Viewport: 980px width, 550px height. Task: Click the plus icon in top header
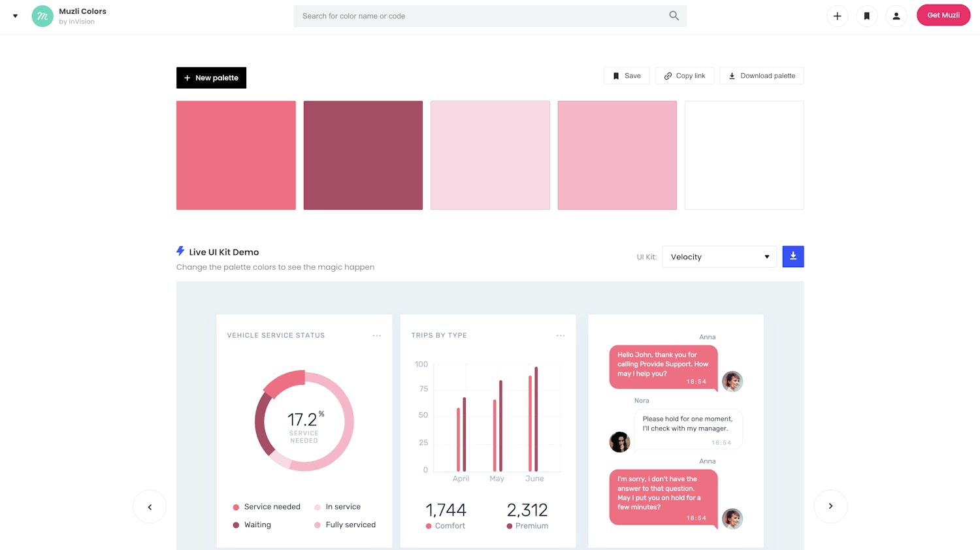[837, 16]
